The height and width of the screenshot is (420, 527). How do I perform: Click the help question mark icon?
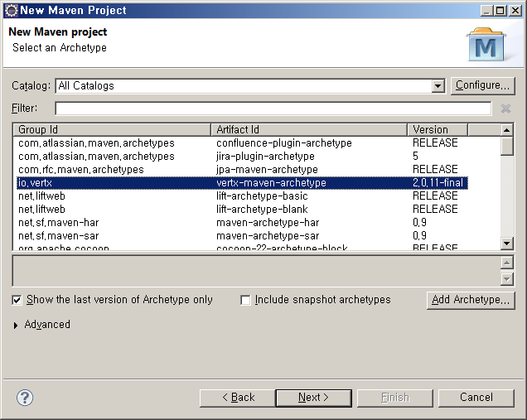click(25, 398)
